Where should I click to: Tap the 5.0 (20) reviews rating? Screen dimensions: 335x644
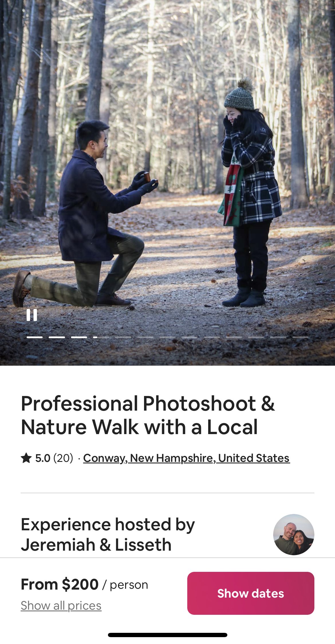pos(54,458)
